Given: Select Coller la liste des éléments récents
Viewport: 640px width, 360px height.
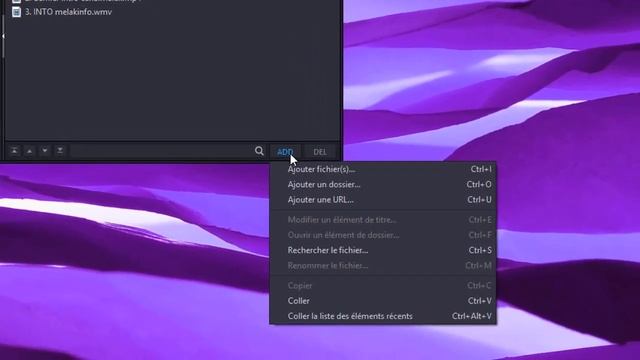Looking at the screenshot, I should pos(383,316).
